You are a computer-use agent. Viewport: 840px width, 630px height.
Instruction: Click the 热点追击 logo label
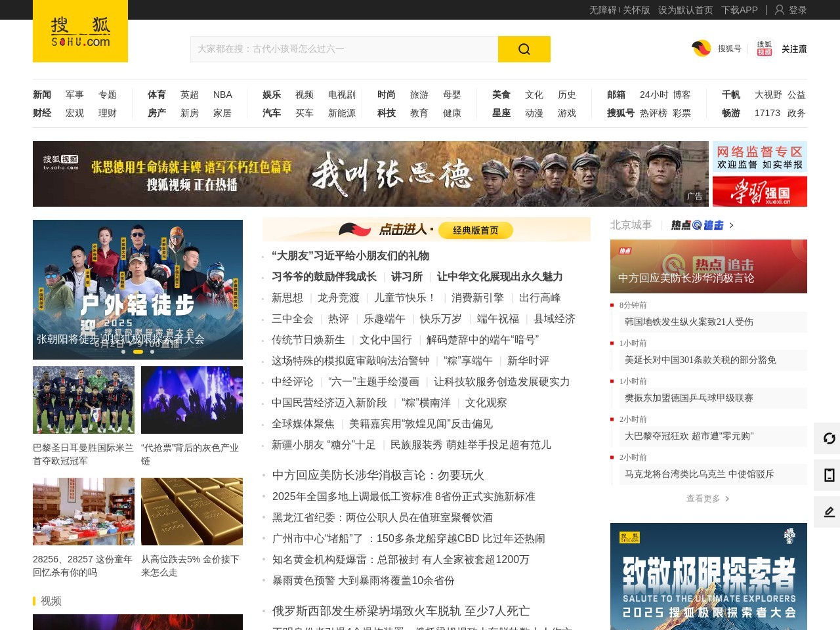pos(697,225)
